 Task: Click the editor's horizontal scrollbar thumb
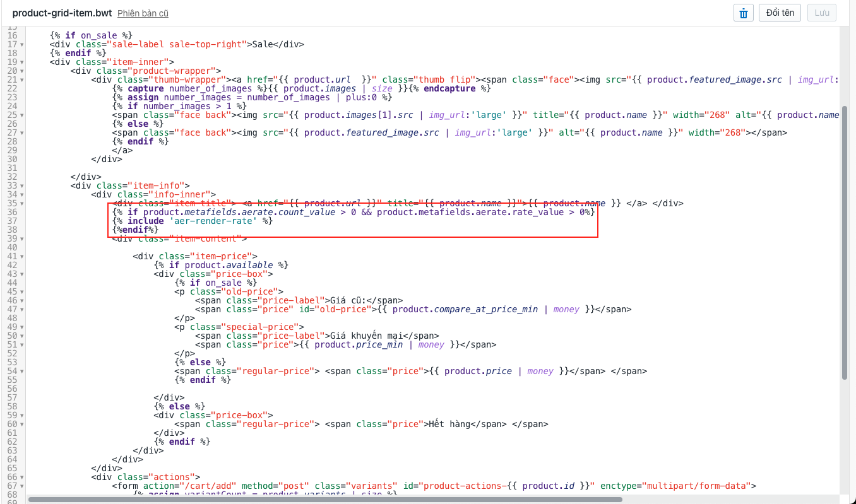coord(325,499)
